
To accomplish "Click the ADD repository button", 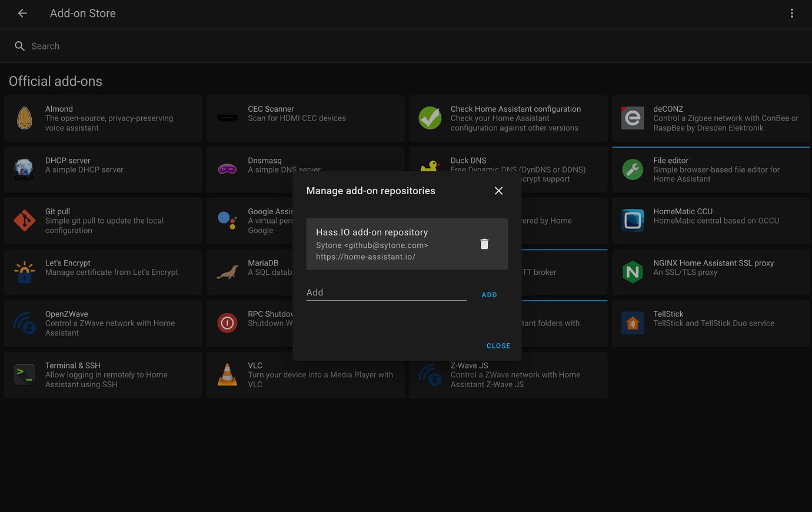I will [489, 295].
